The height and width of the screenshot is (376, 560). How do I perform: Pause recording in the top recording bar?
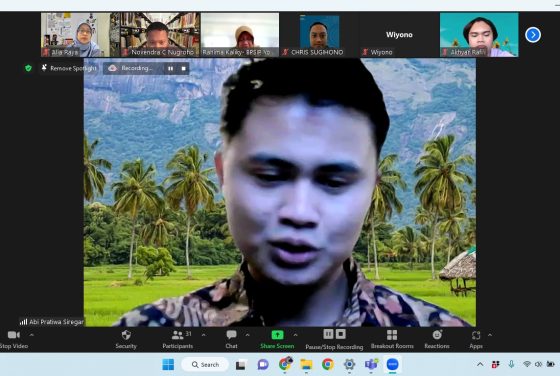click(x=170, y=68)
